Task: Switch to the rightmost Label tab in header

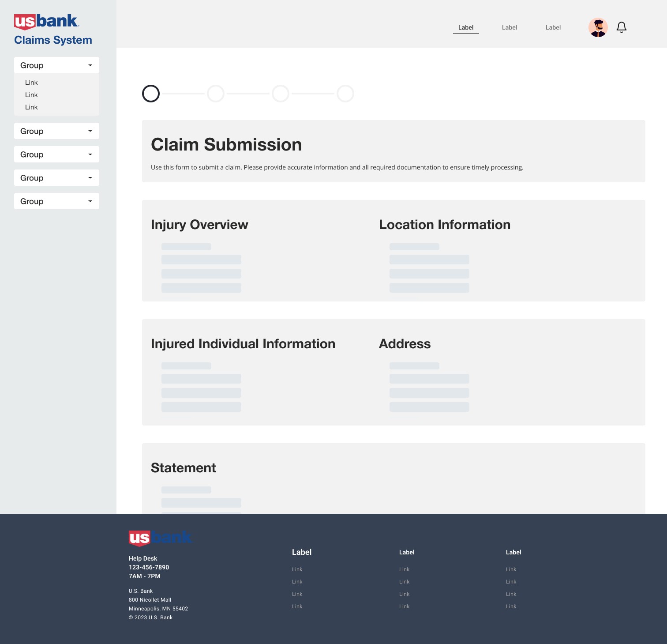Action: 553,27
